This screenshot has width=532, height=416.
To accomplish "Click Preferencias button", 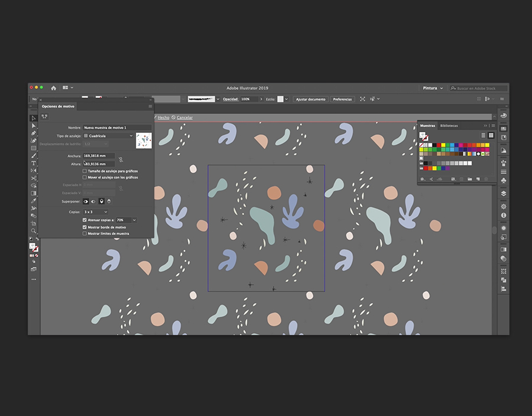I will (342, 99).
